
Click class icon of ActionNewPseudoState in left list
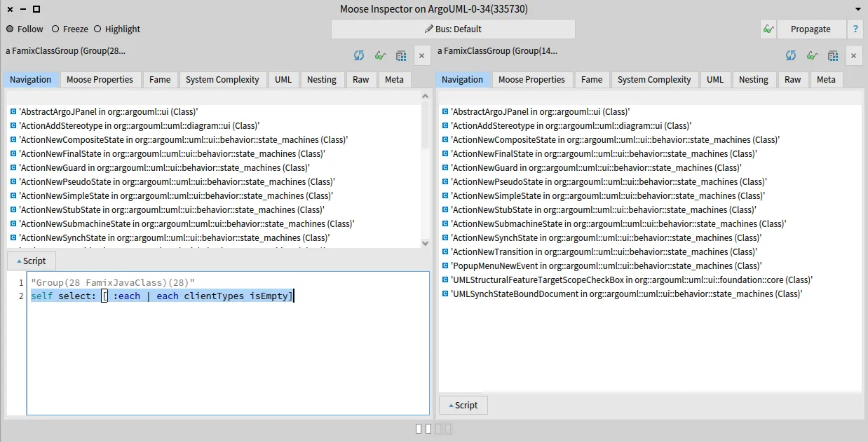pos(13,181)
